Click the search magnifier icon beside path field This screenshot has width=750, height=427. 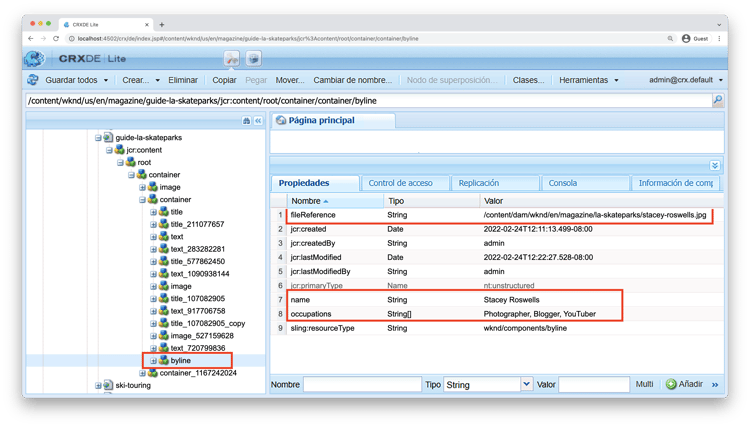click(717, 100)
